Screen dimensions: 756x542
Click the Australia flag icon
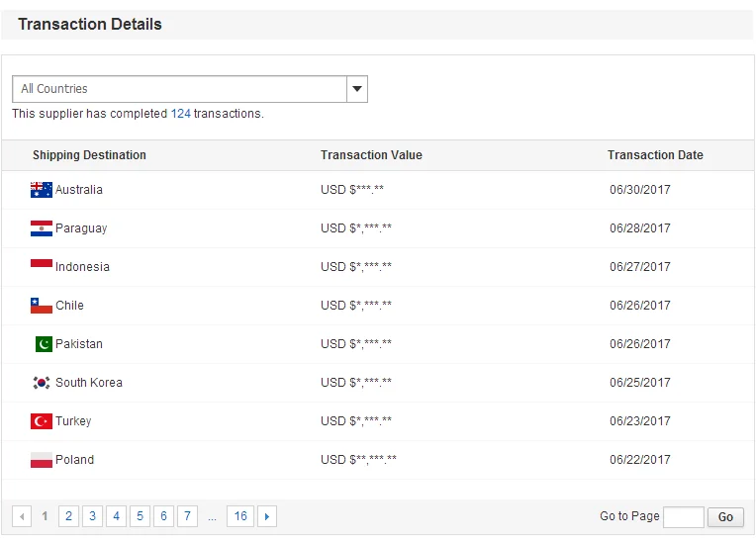[x=41, y=190]
